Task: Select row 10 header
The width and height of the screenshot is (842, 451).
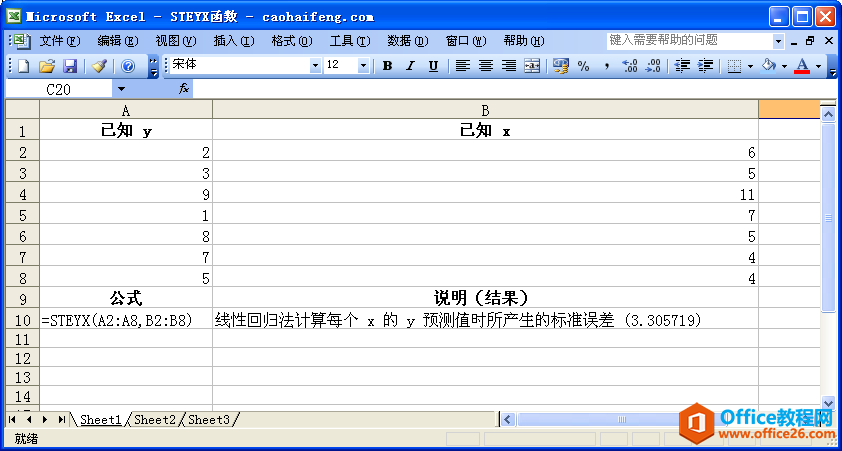Action: pyautogui.click(x=23, y=321)
